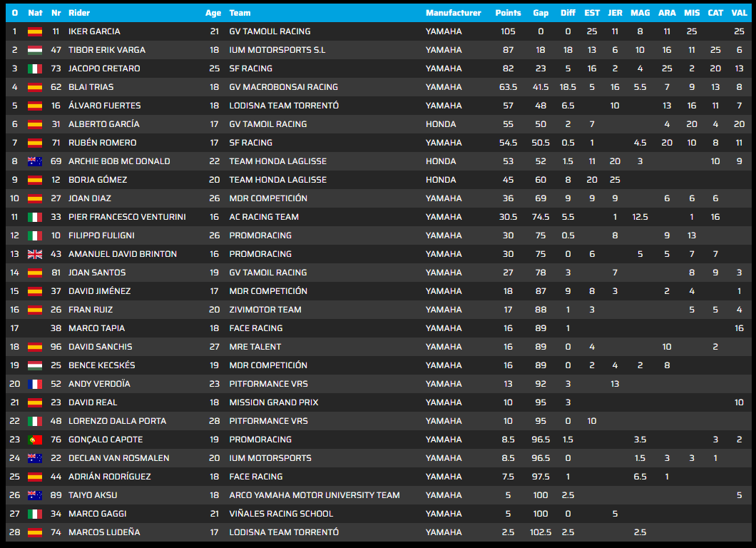Click team IUM MOTORSPORTS S.L
Viewport: 756px width, 548px height.
pos(277,50)
